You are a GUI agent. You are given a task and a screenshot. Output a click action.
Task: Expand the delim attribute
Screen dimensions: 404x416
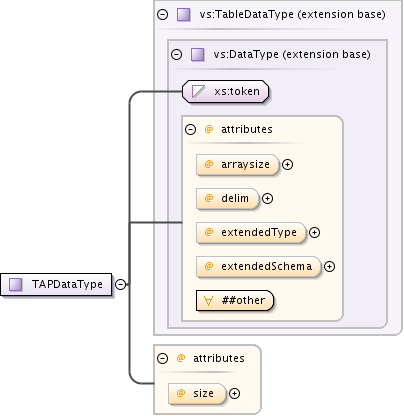point(267,198)
